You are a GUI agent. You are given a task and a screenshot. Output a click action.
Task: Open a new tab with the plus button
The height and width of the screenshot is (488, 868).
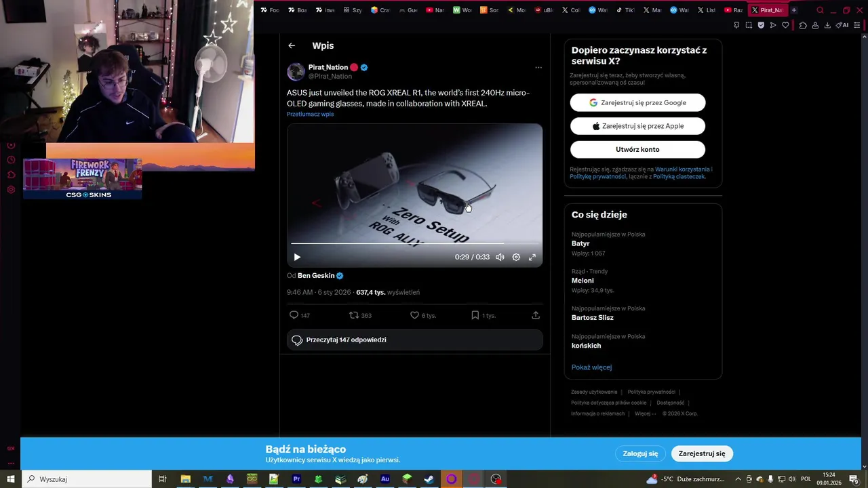point(794,10)
